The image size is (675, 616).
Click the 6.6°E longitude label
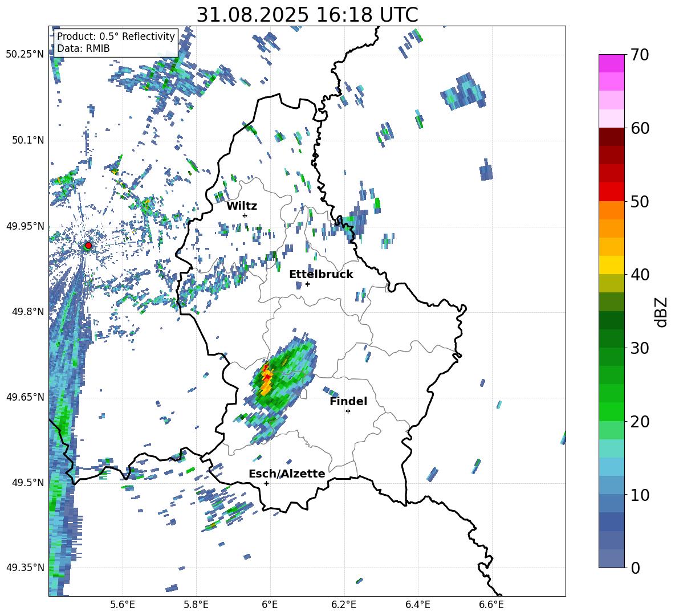pos(491,605)
